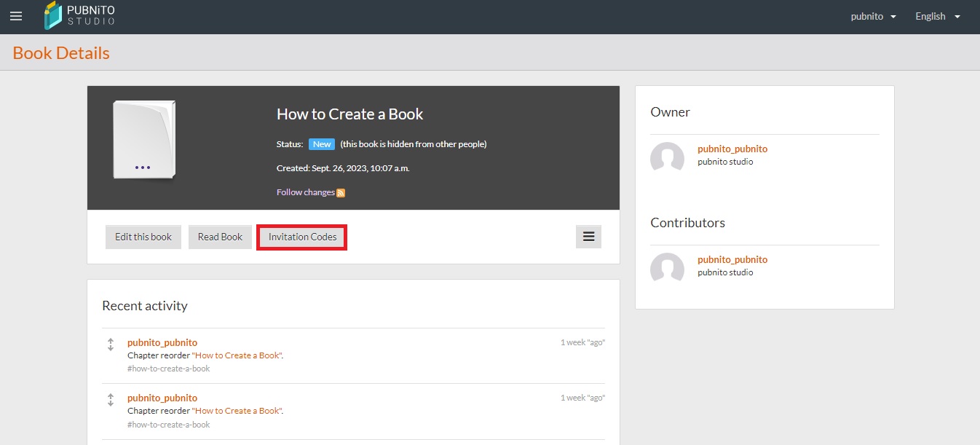Open the book options menu icon beside Invitation Codes
980x445 pixels.
(588, 237)
